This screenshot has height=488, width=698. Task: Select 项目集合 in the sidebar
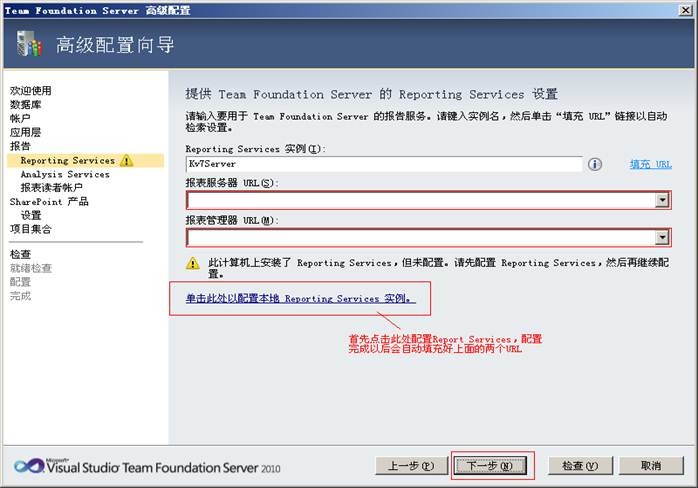click(x=31, y=229)
